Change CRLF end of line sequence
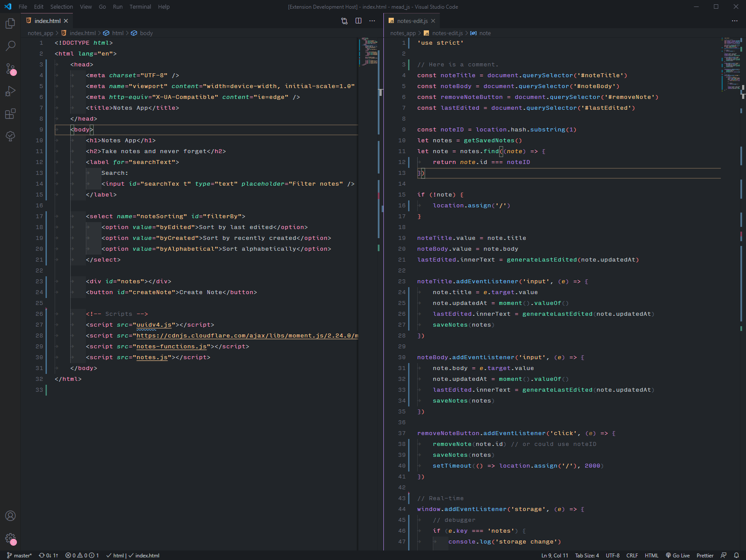The width and height of the screenshot is (746, 560). [x=632, y=555]
